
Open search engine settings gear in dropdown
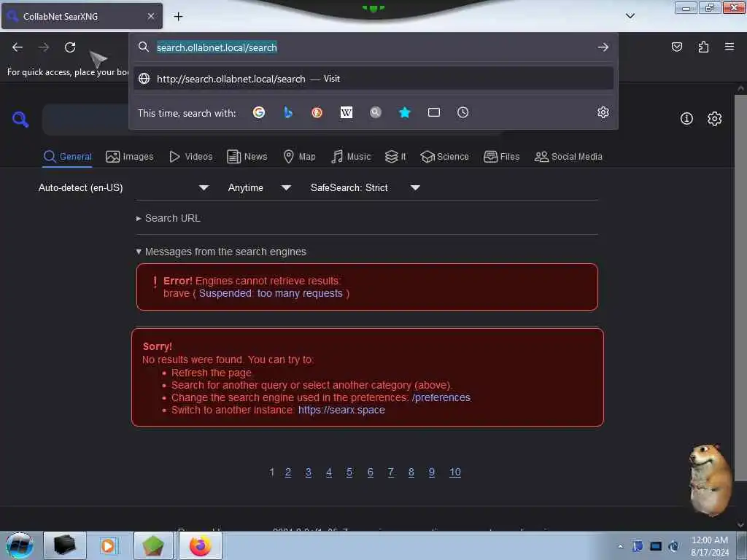pyautogui.click(x=603, y=112)
